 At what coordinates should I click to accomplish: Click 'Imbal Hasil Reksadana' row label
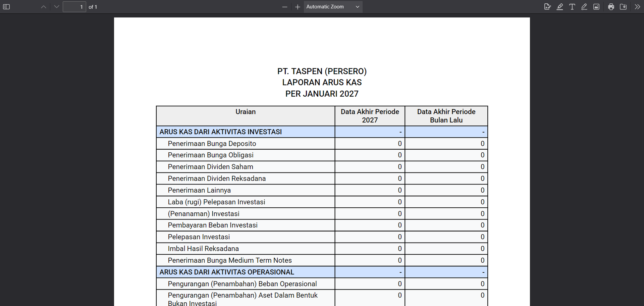pyautogui.click(x=203, y=249)
